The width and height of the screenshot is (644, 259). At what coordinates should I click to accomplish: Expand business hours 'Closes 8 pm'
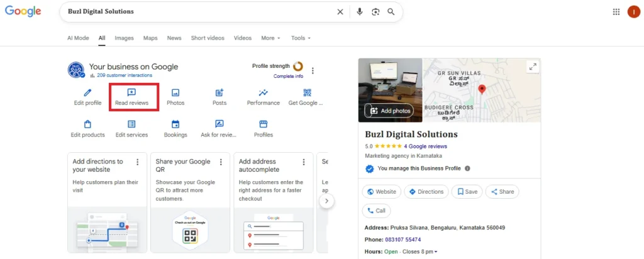point(418,251)
